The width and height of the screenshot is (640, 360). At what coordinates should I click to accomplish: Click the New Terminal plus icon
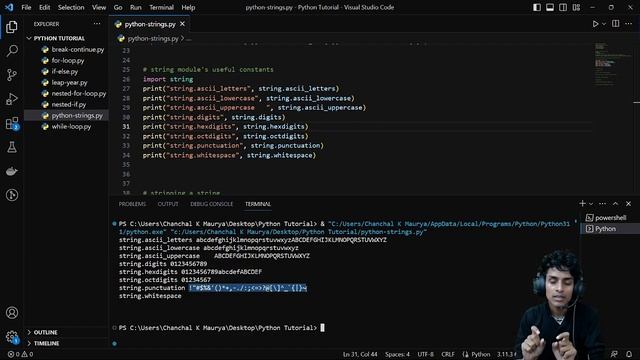(x=582, y=204)
